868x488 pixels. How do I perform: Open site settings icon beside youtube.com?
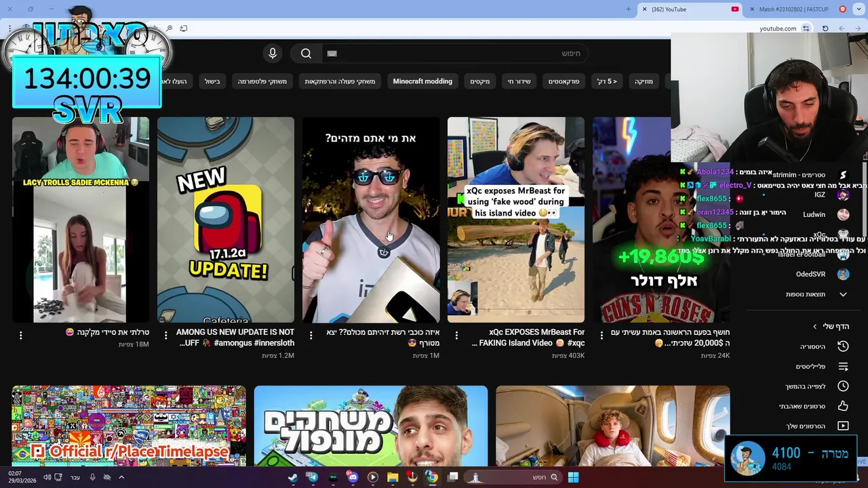806,28
